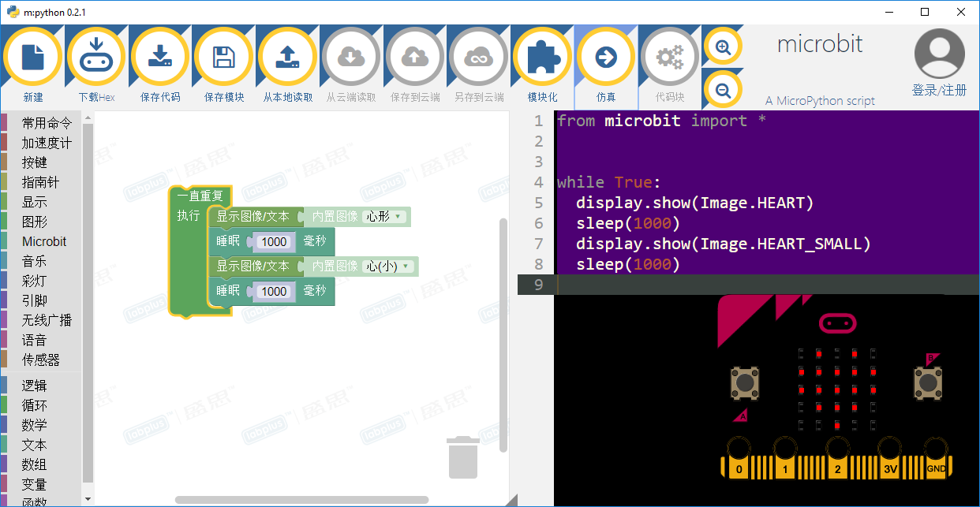
Task: Open the 显示 category
Action: (35, 202)
